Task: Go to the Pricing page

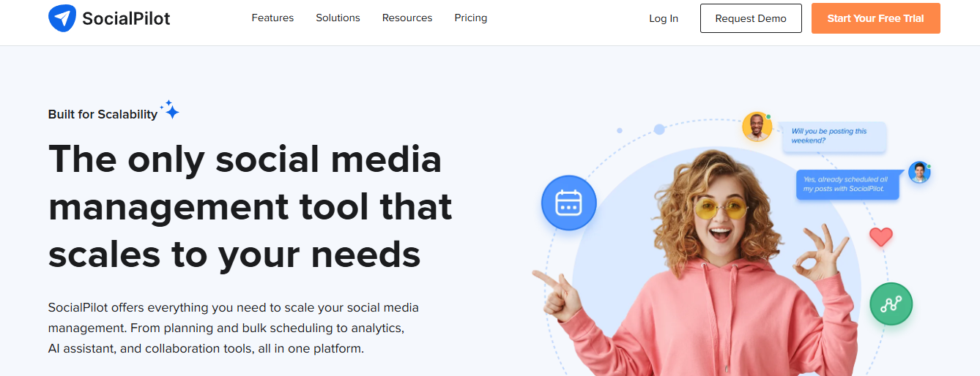Action: click(x=470, y=18)
